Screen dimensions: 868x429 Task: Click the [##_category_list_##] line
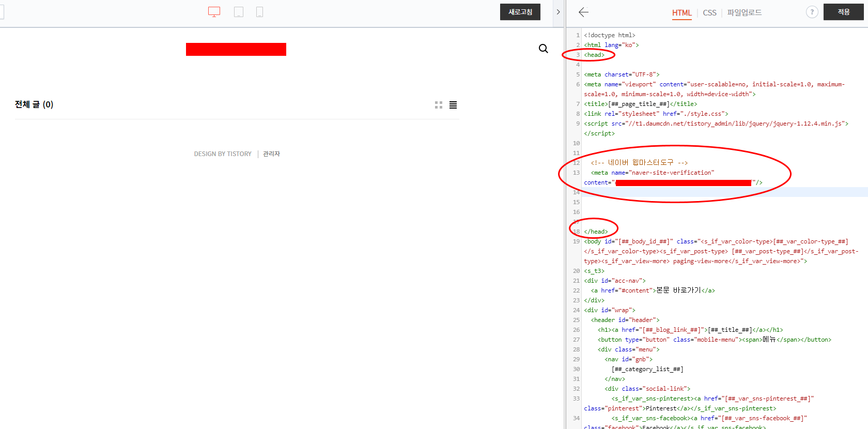pyautogui.click(x=647, y=369)
